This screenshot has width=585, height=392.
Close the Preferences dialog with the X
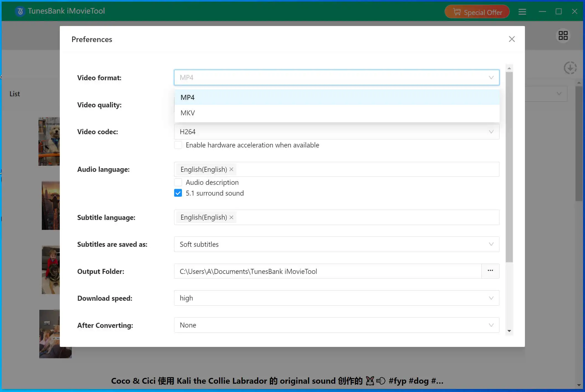point(512,39)
